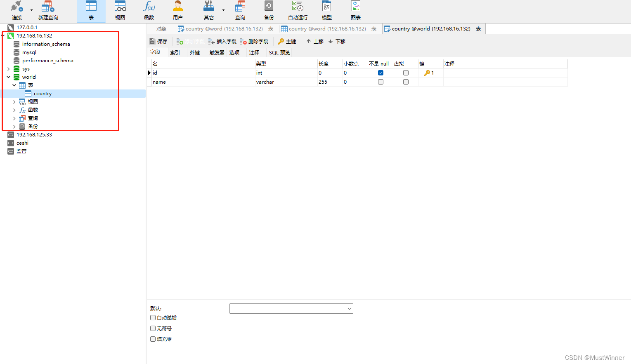The image size is (631, 364).
Task: Expand the 视图 node under world
Action: point(14,101)
